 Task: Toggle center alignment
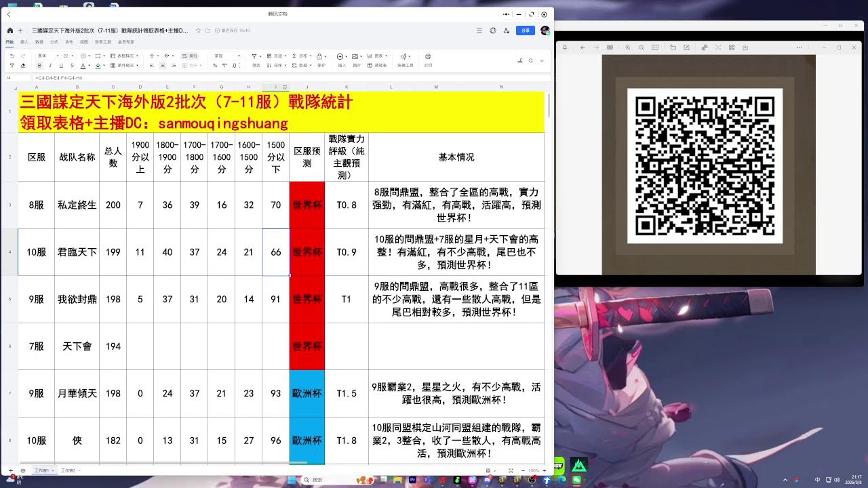click(x=162, y=65)
